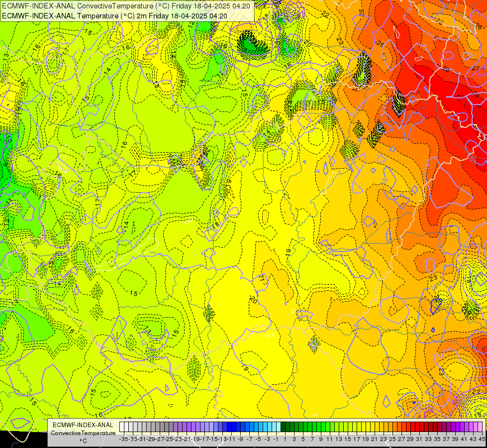487x448 pixels.
Task: Select the dark green legend swatch above 1
Action: [284, 427]
